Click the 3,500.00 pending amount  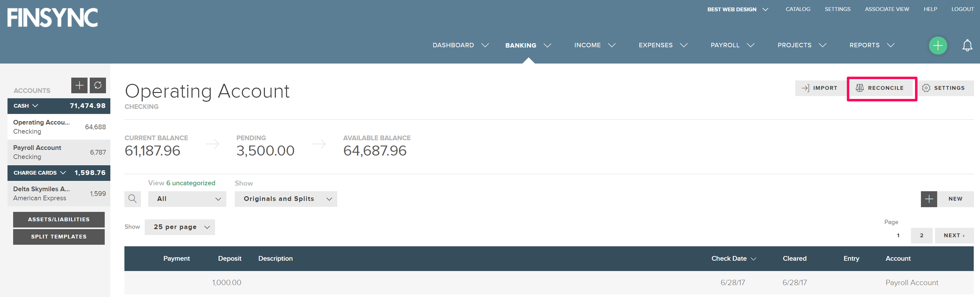[x=265, y=151]
